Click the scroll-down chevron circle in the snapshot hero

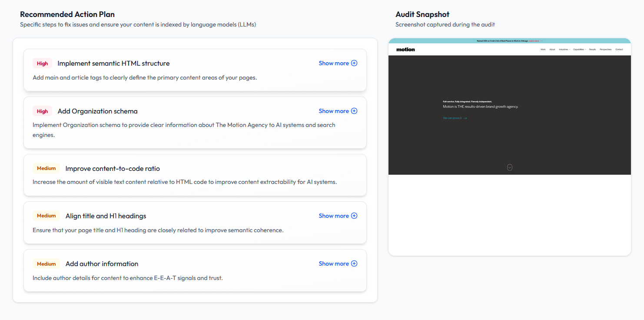509,167
